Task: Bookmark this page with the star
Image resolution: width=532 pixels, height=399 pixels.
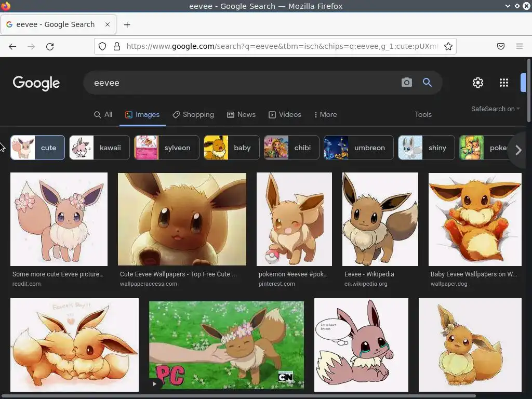Action: 448,46
